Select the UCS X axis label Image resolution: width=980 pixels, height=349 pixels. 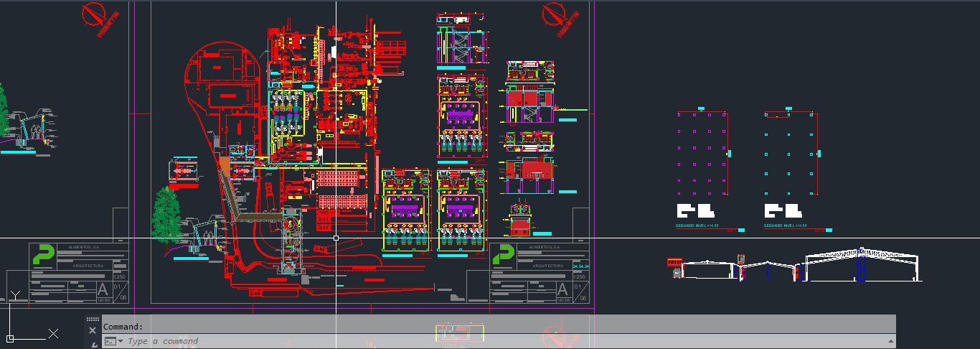coord(53,333)
